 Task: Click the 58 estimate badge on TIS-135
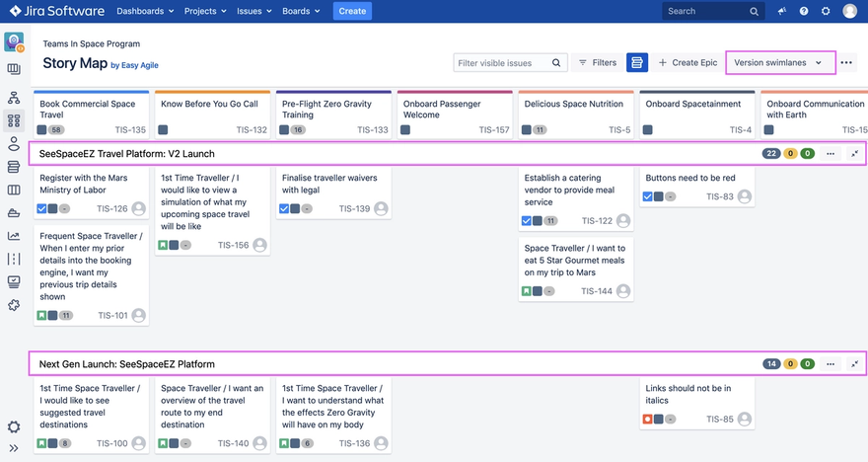(56, 130)
